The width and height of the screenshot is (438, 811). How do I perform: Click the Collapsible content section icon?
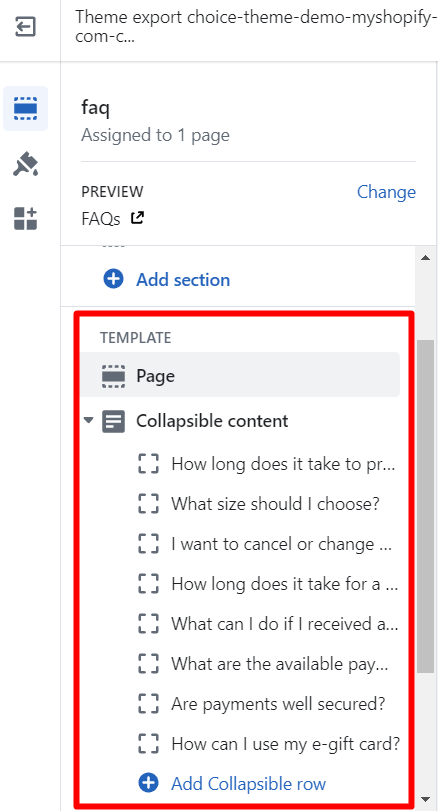tap(114, 421)
